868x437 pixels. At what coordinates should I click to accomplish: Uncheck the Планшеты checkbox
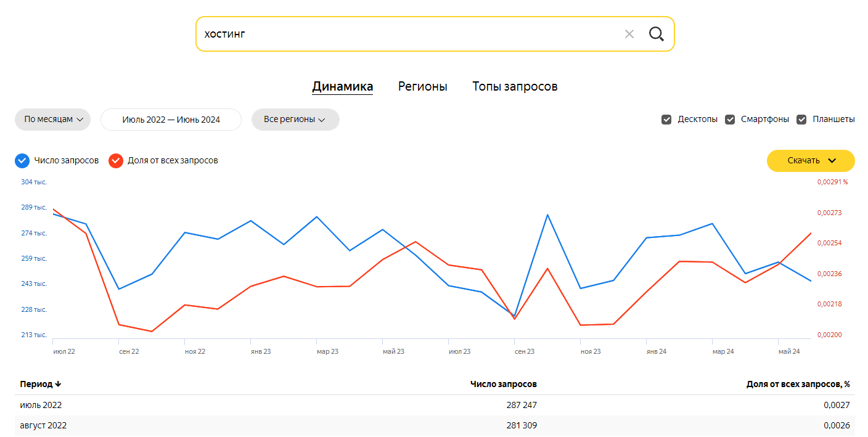point(801,120)
